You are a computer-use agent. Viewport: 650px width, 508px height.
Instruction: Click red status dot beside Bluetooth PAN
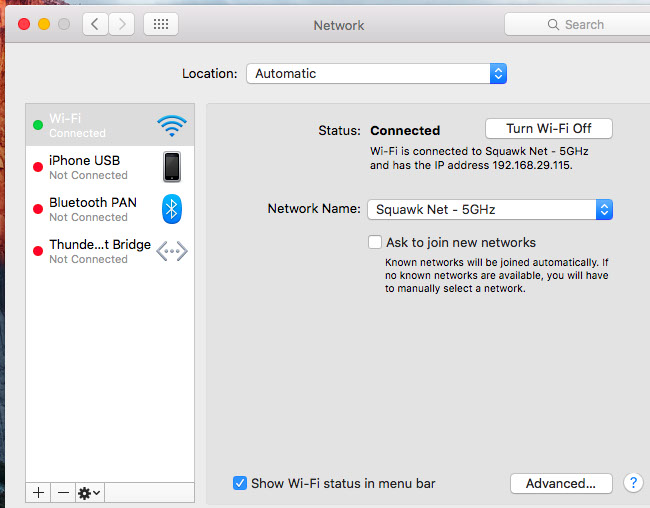point(38,209)
